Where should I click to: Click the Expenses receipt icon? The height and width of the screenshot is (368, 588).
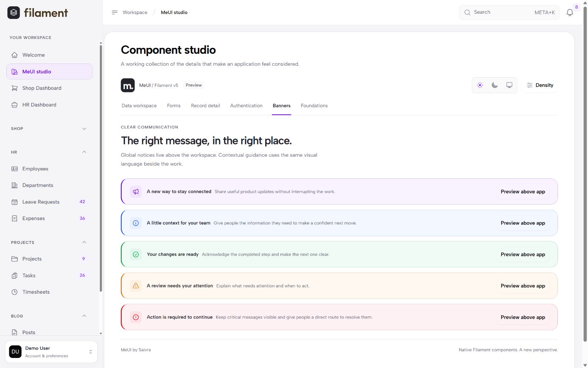click(x=14, y=218)
